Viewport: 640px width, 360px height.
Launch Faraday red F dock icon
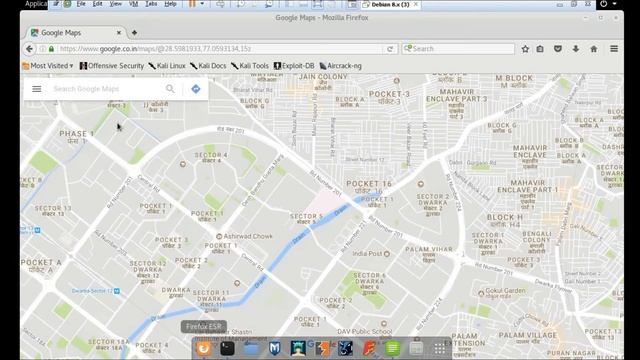369,348
